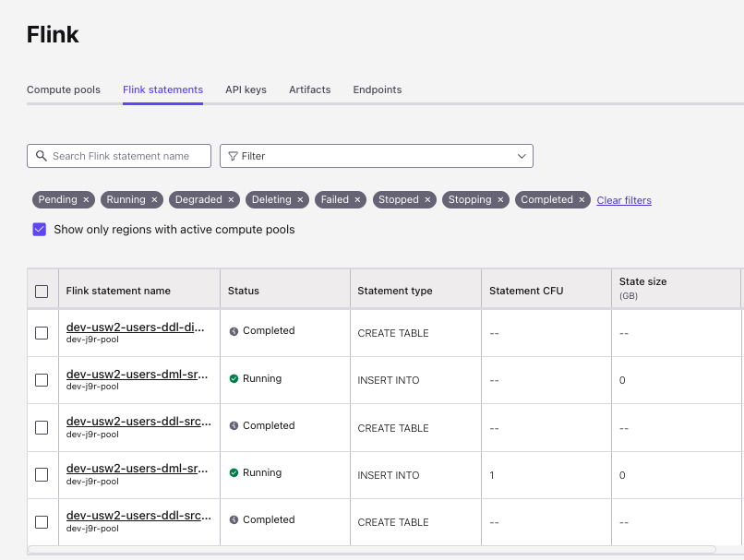Click the Statement CFU value 1
The height and width of the screenshot is (560, 744).
[492, 475]
